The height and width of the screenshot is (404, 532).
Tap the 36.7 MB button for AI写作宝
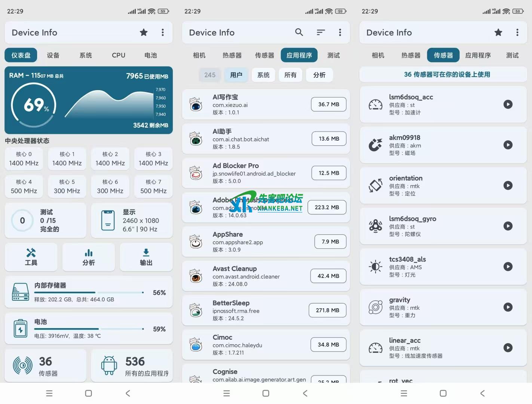tap(328, 104)
